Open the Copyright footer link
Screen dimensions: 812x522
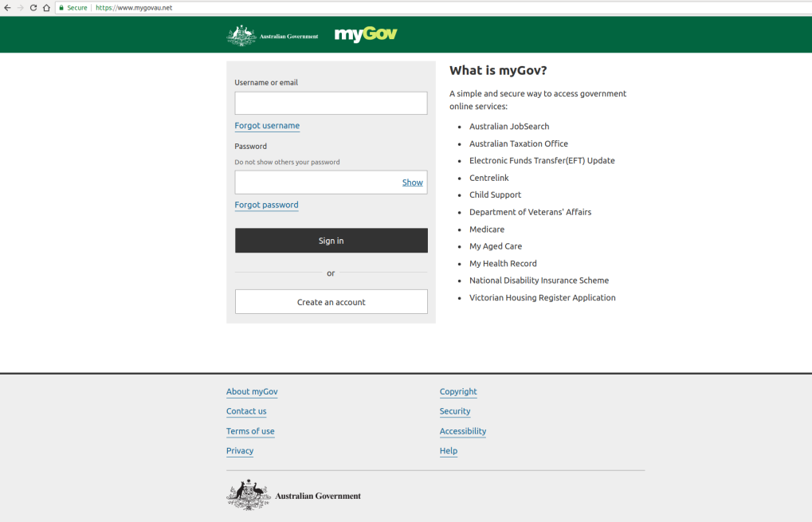pyautogui.click(x=458, y=391)
